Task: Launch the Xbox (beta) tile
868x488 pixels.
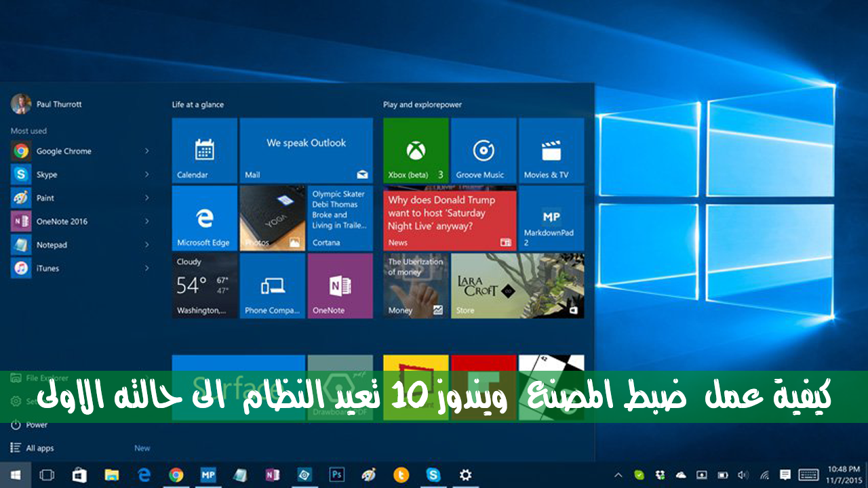Action: click(x=416, y=150)
